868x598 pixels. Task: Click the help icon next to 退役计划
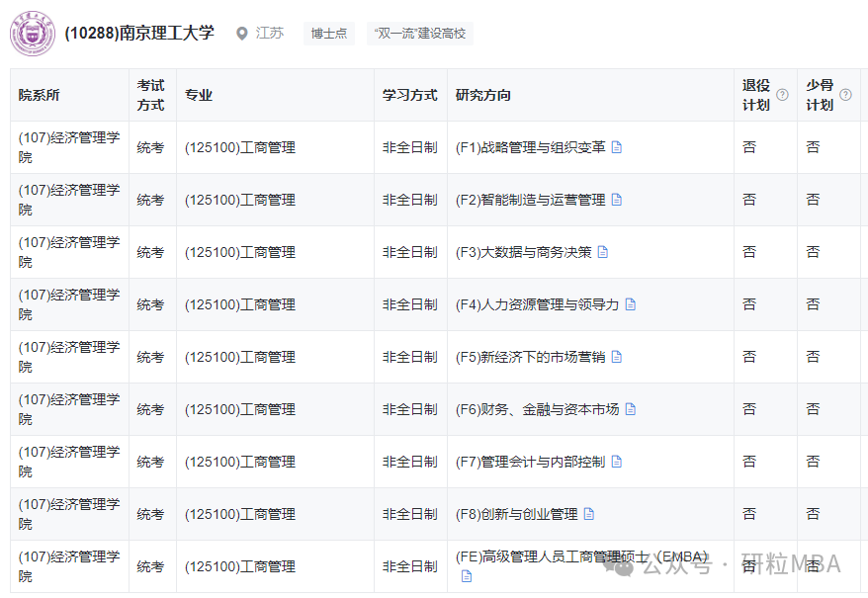[x=782, y=95]
